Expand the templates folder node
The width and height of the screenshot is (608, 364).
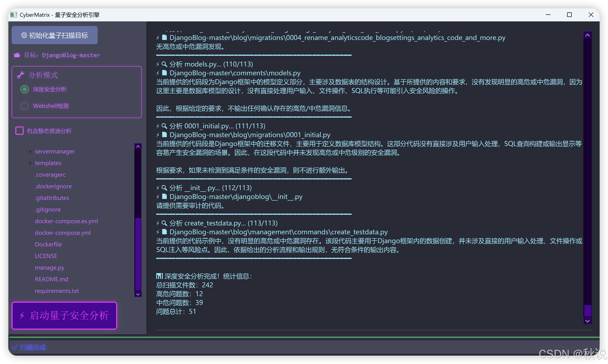[30, 163]
